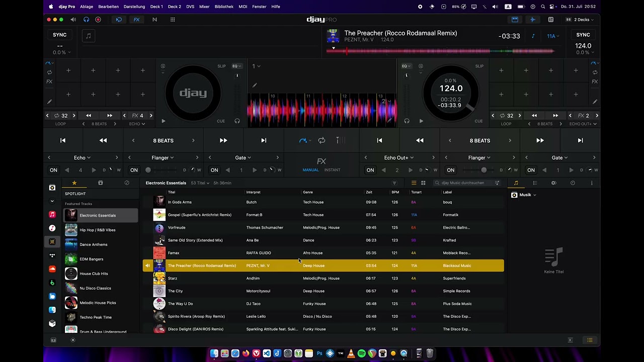
Task: Turn ON the right Flanger effect
Action: coord(450,170)
